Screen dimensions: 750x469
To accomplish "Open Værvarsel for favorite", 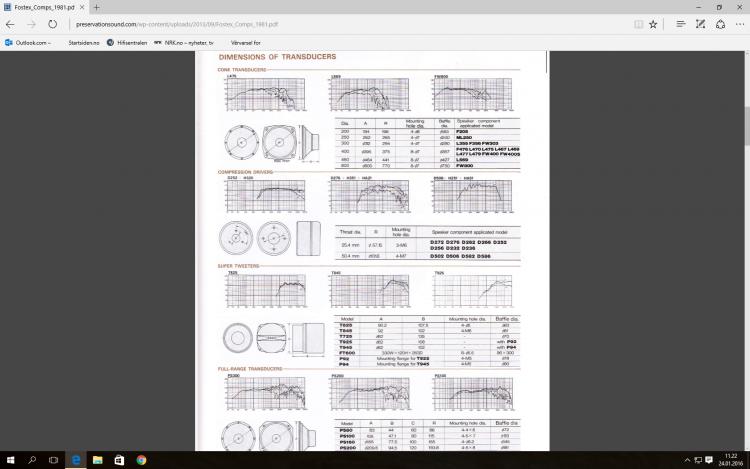I will [245, 43].
